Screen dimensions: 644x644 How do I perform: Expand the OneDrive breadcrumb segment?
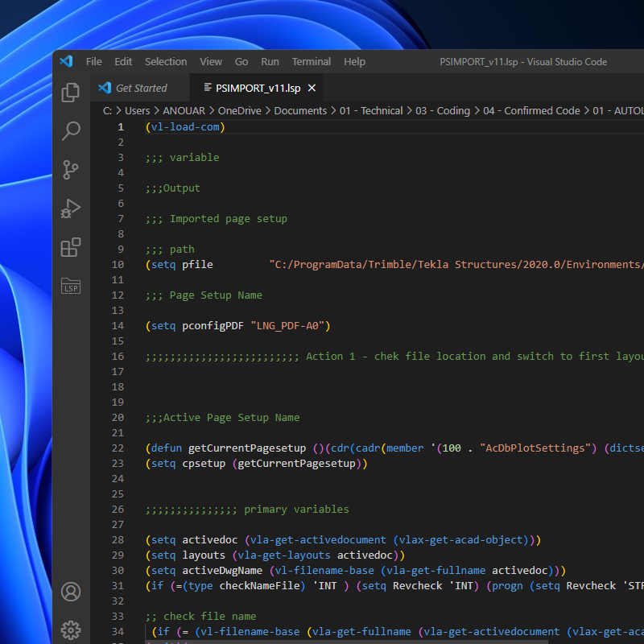[x=240, y=111]
